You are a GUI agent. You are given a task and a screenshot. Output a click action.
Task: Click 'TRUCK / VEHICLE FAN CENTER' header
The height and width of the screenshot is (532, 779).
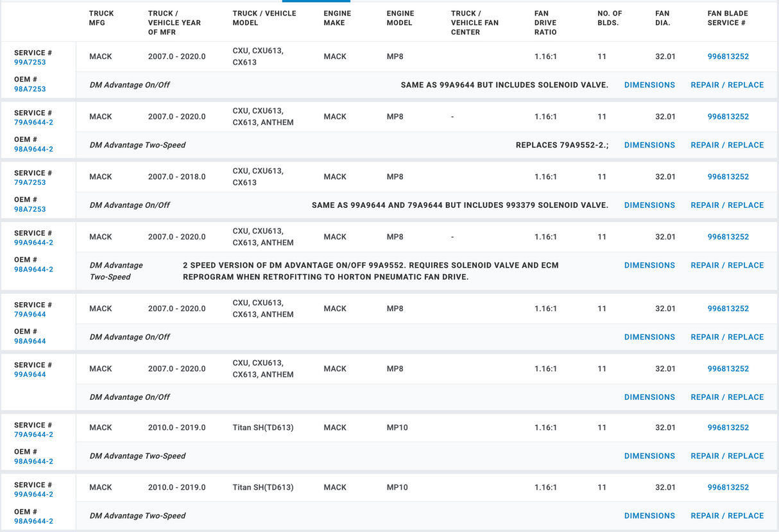coord(475,22)
